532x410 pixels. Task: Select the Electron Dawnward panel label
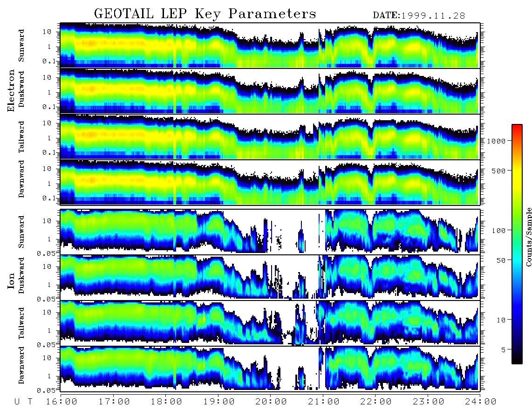[21, 179]
